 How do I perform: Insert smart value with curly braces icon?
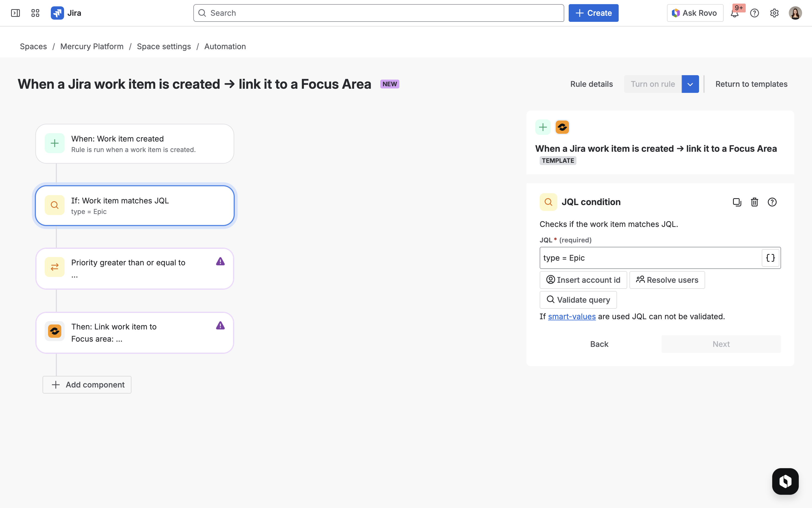click(x=770, y=258)
